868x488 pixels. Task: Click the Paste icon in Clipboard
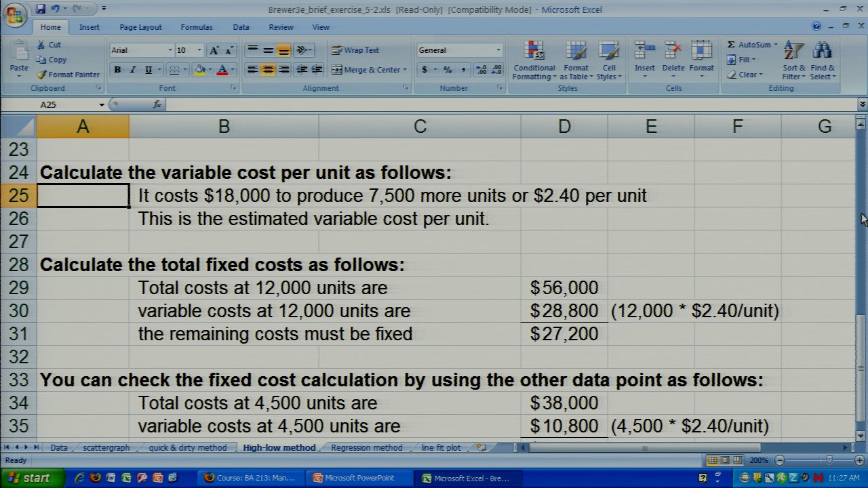tap(19, 54)
